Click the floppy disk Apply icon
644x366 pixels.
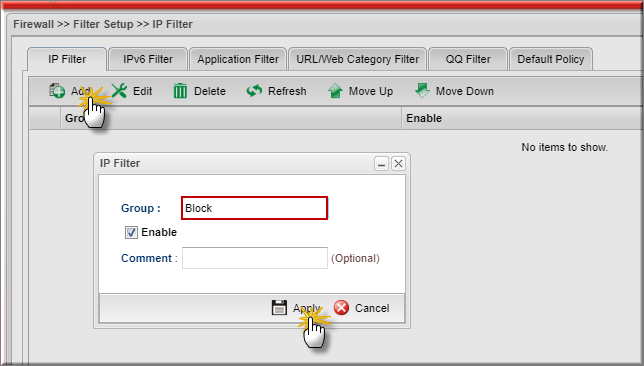[x=279, y=308]
